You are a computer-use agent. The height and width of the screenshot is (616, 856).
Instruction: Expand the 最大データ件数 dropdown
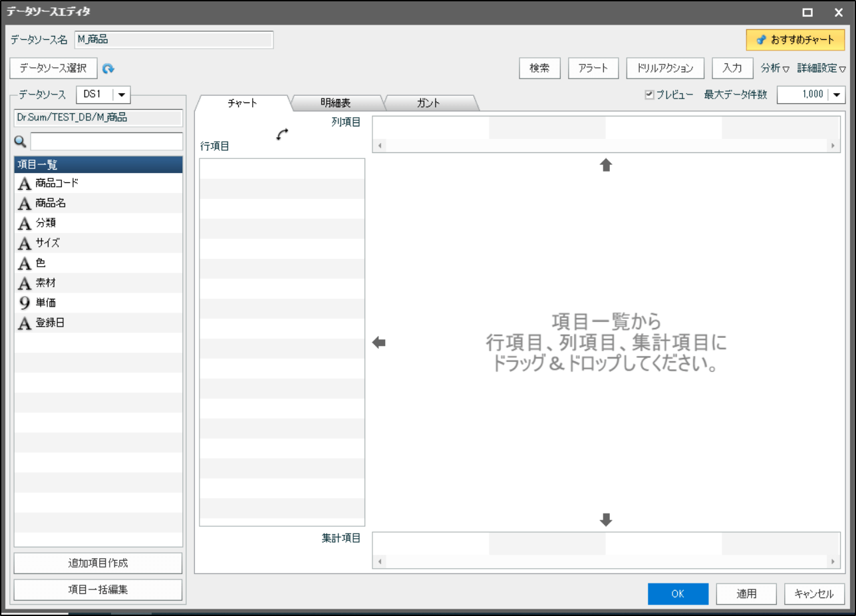coord(836,94)
